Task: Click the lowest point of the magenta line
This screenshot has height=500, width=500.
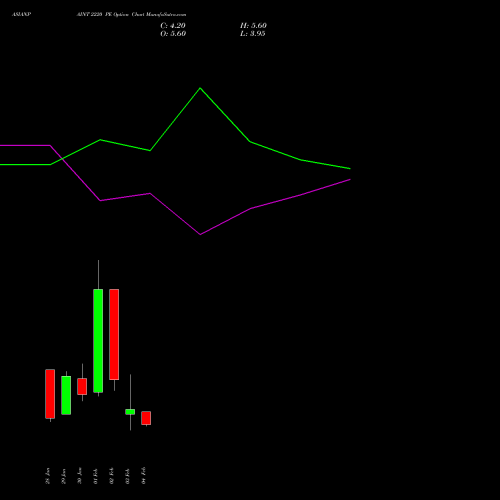Action: click(x=200, y=234)
